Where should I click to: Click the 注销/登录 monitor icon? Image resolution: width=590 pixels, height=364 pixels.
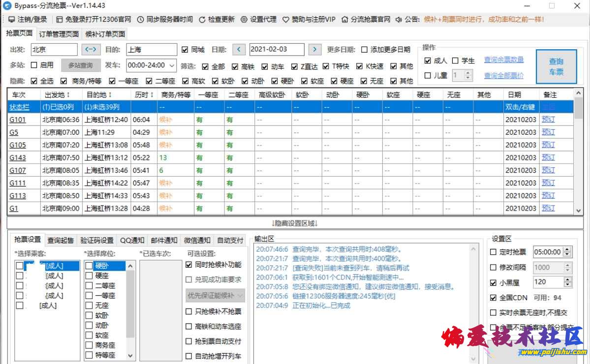[x=12, y=20]
